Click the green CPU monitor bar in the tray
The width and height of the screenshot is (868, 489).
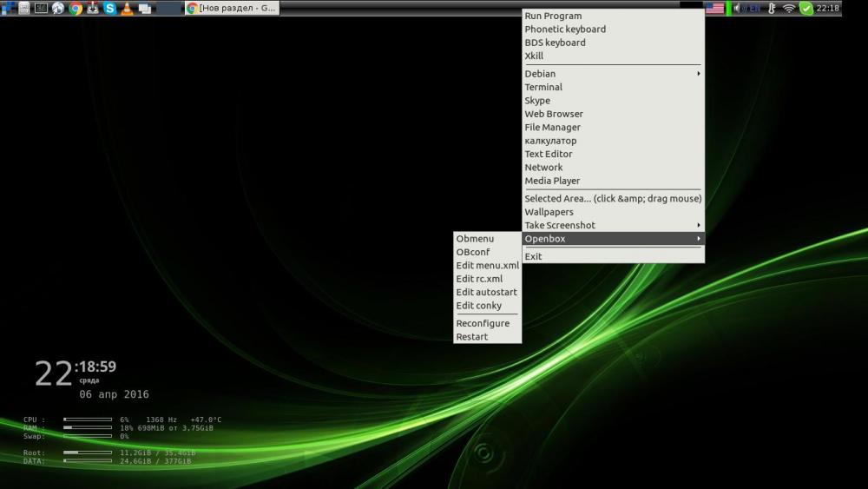(x=728, y=8)
